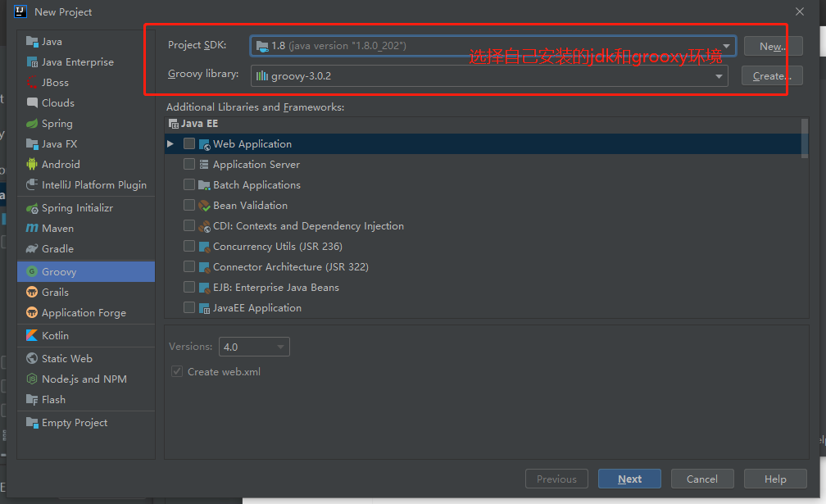Click the Node.js and NPM icon
Image resolution: width=826 pixels, height=504 pixels.
tap(32, 379)
